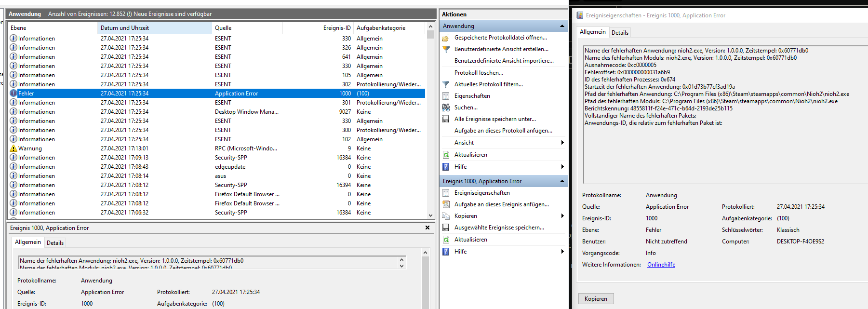868x309 pixels.
Task: Click the Ereigniseigenschaften icon in actions pane
Action: (x=446, y=193)
